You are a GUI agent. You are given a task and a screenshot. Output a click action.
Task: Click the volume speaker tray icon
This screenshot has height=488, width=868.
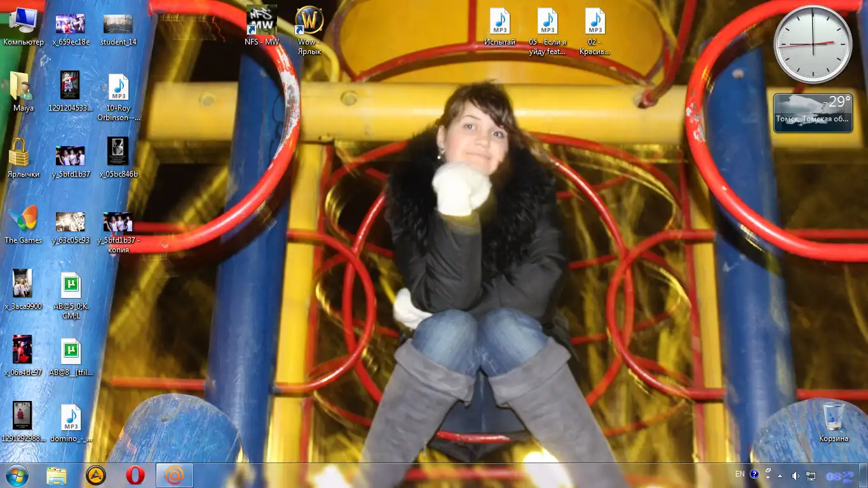[796, 475]
